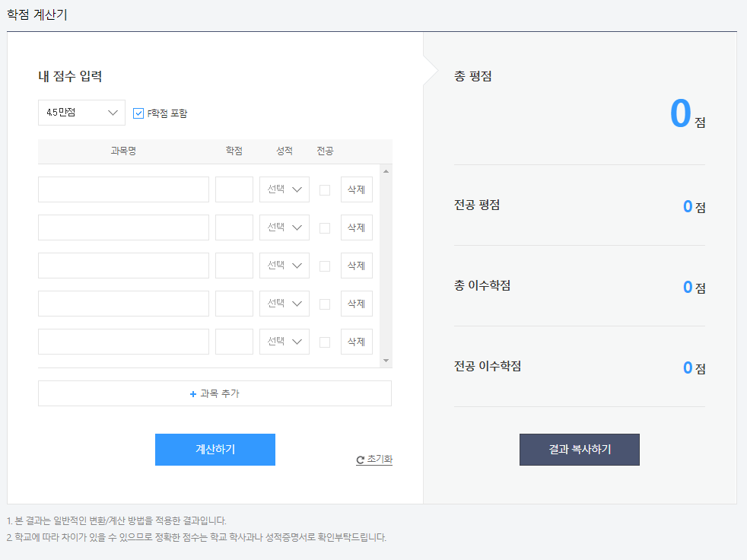Click the 전공 평점 label
Viewport: 747px width, 560px height.
(x=477, y=205)
